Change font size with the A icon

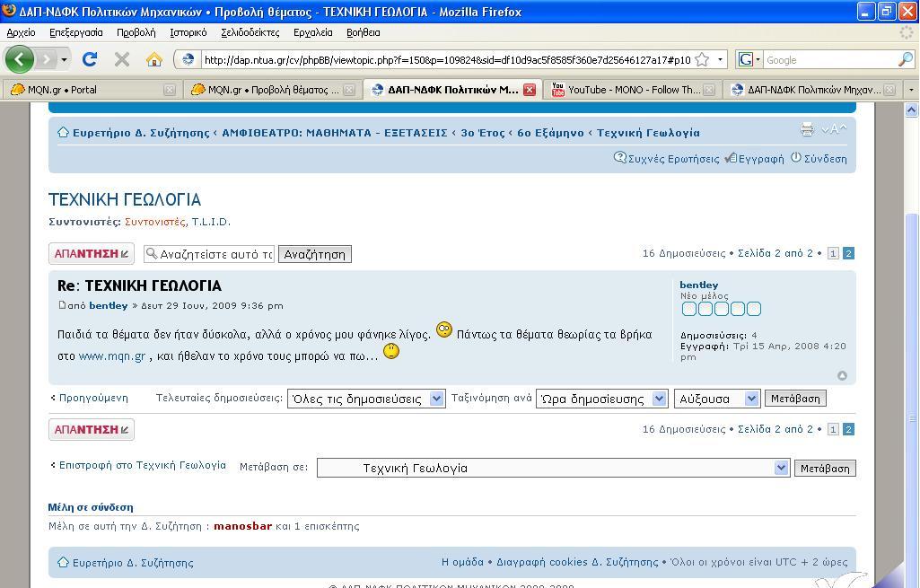tap(836, 129)
